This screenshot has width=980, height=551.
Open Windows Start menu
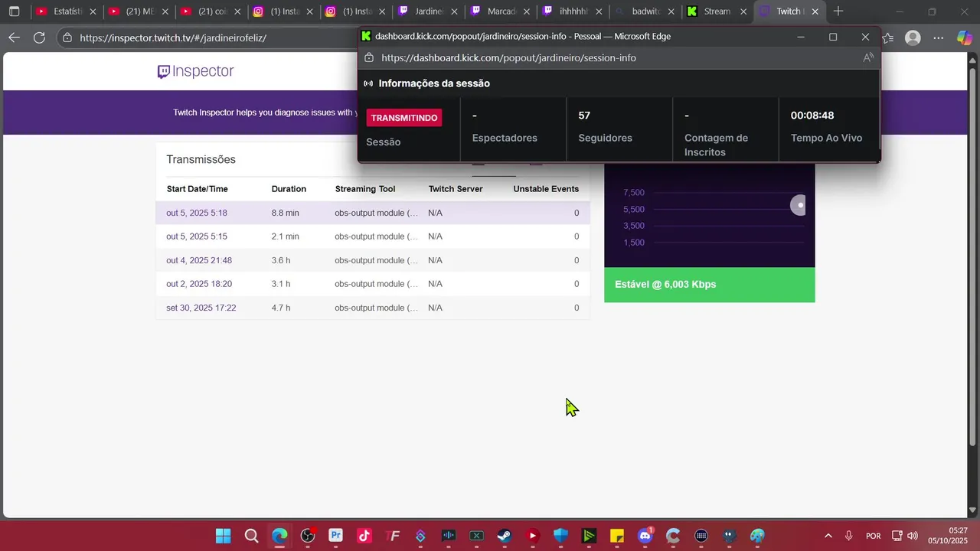(223, 536)
